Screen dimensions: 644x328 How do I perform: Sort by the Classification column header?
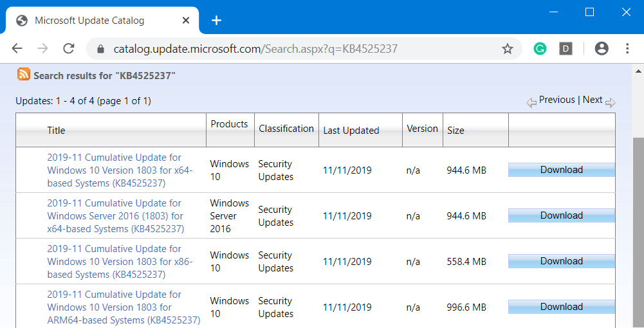coord(286,129)
